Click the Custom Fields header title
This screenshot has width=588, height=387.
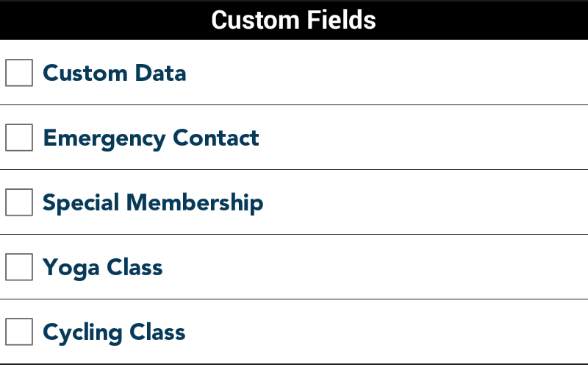click(x=293, y=20)
